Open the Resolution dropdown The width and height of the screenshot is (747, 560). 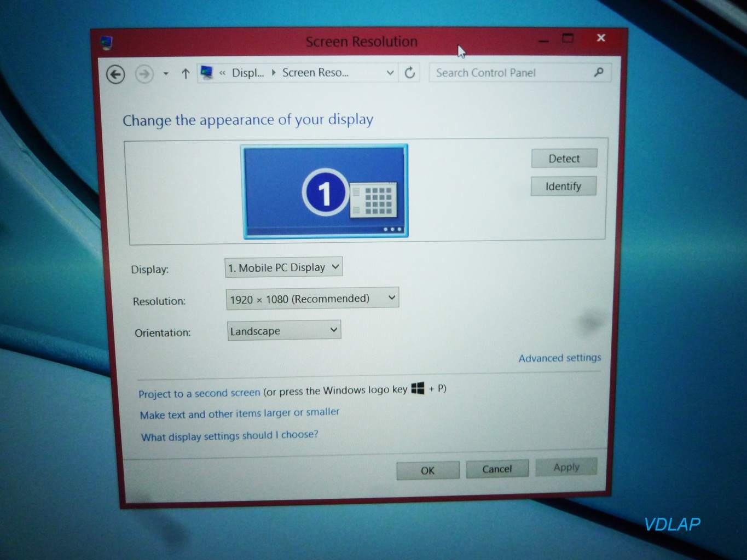tap(312, 299)
